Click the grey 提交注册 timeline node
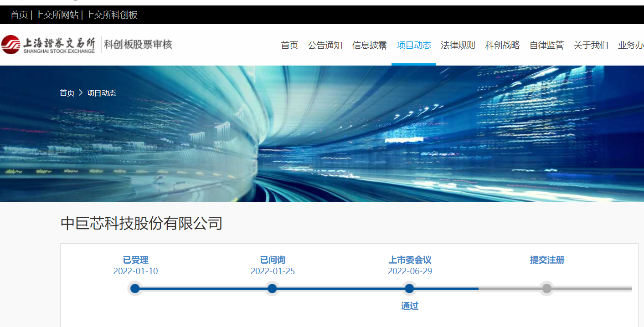This screenshot has width=644, height=327. (x=546, y=288)
